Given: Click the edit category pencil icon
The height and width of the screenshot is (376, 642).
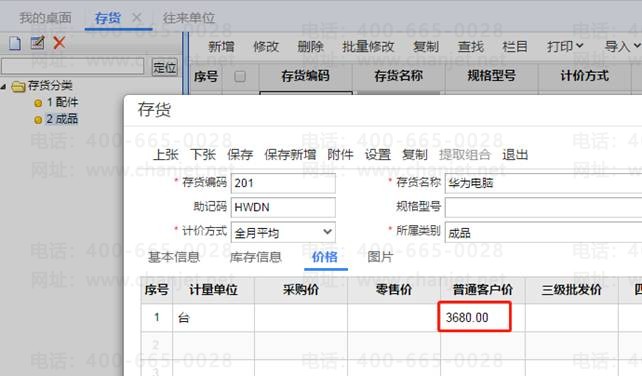Looking at the screenshot, I should 37,43.
